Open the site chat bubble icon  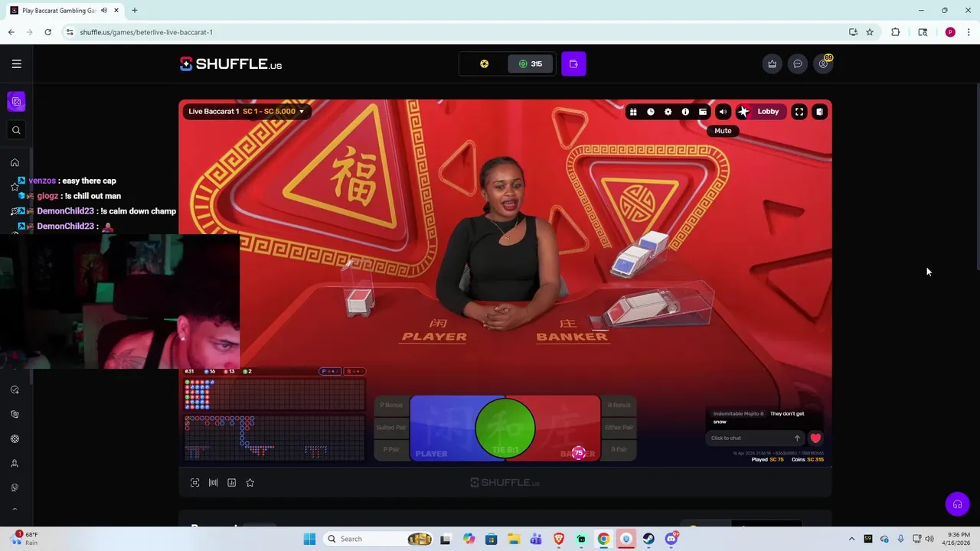pyautogui.click(x=797, y=64)
